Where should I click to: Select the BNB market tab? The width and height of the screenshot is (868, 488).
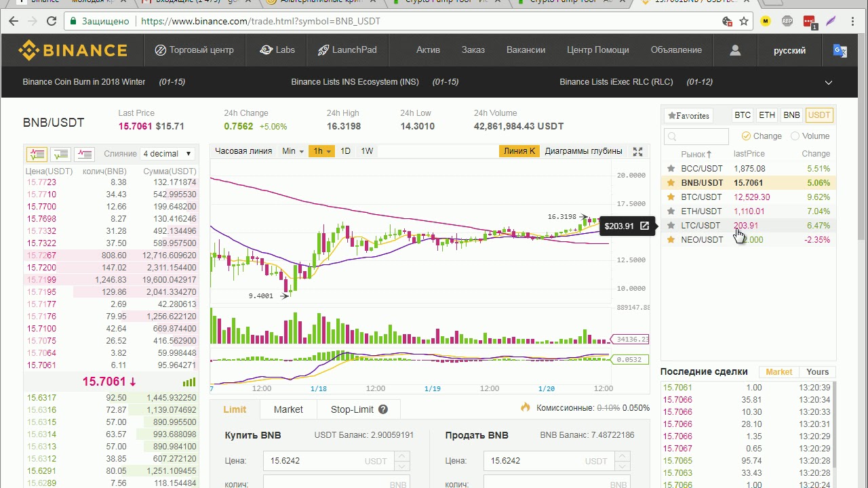[x=791, y=115]
